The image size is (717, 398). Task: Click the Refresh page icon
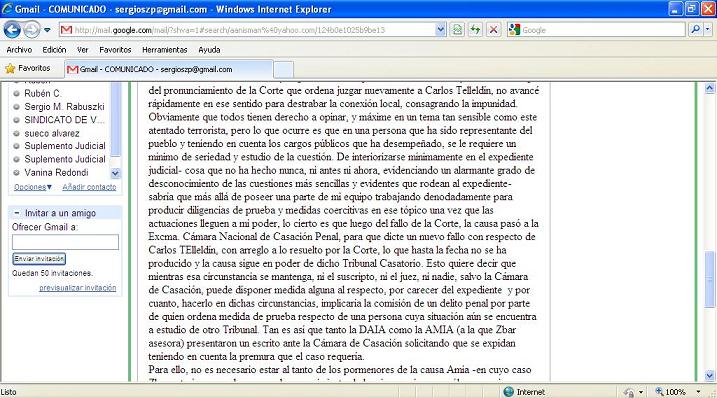pos(476,30)
